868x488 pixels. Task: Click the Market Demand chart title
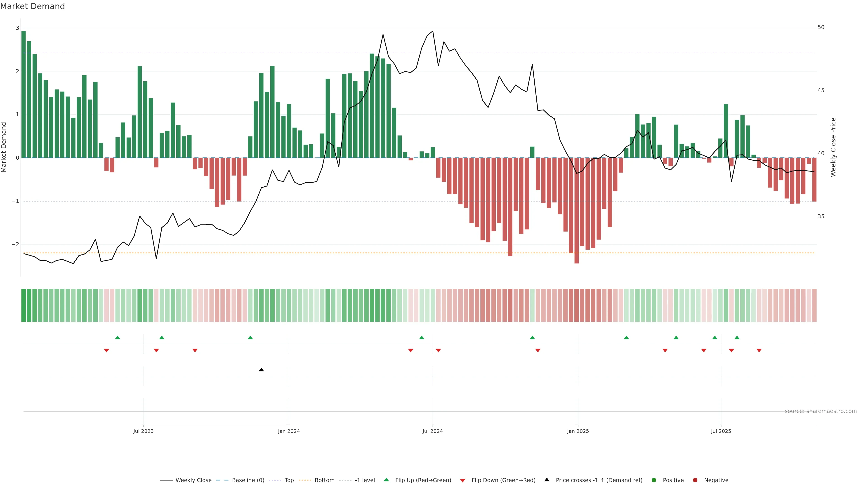[32, 6]
